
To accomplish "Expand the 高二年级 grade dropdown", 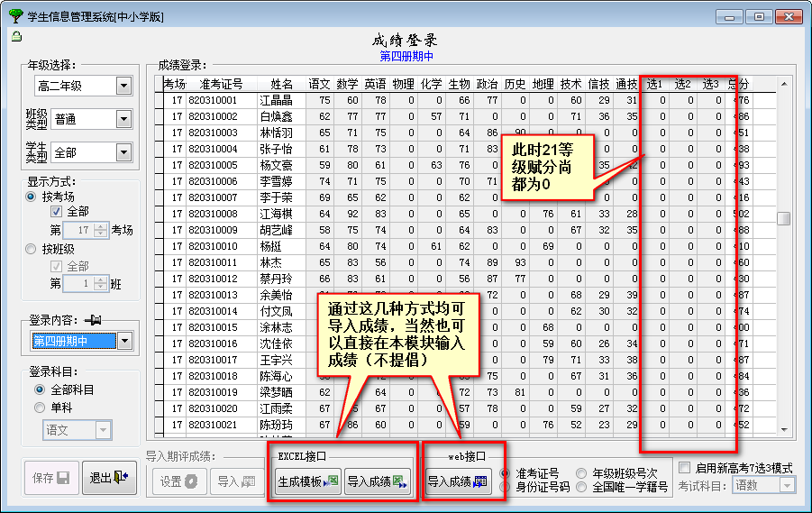I will [123, 87].
